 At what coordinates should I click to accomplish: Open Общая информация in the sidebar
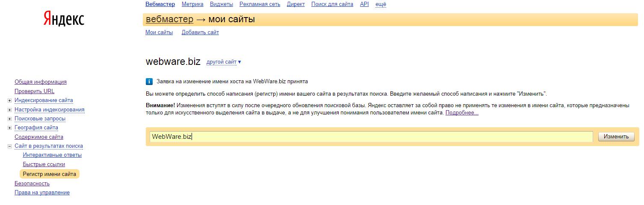pyautogui.click(x=41, y=82)
